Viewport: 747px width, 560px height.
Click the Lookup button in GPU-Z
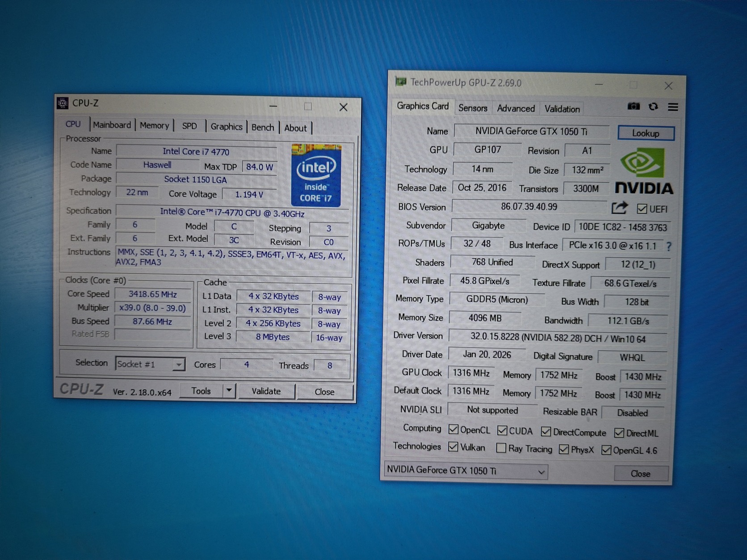coord(646,133)
